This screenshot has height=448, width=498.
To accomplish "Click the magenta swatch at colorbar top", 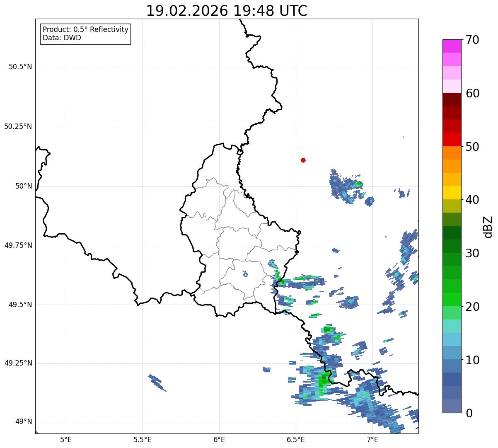I will pos(452,46).
